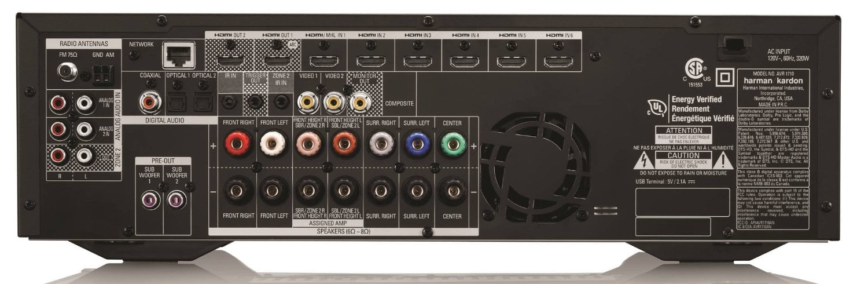Select the orange Coaxial digital input jack
This screenshot has height=284, width=868.
pyautogui.click(x=150, y=103)
